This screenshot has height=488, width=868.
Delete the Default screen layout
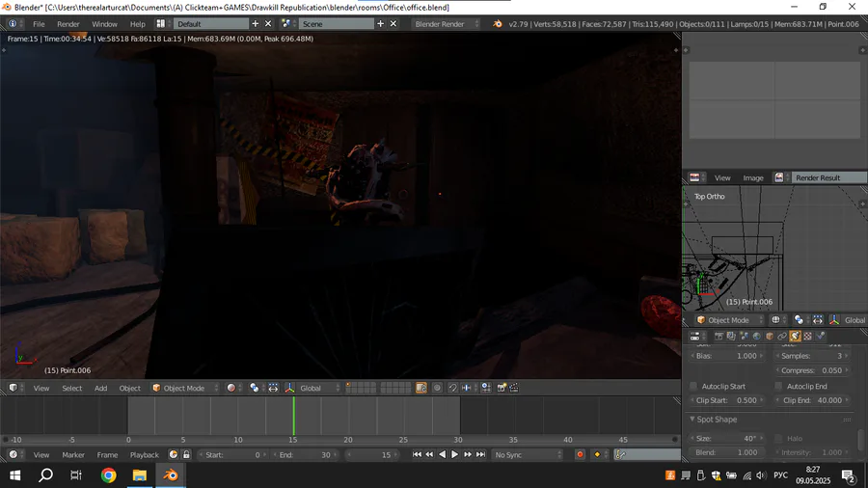click(268, 24)
